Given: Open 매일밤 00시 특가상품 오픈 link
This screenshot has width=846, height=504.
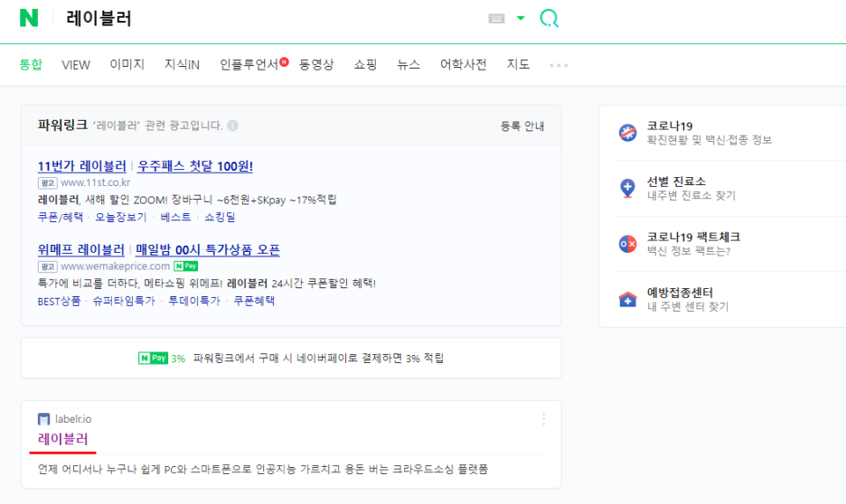Looking at the screenshot, I should coord(208,249).
